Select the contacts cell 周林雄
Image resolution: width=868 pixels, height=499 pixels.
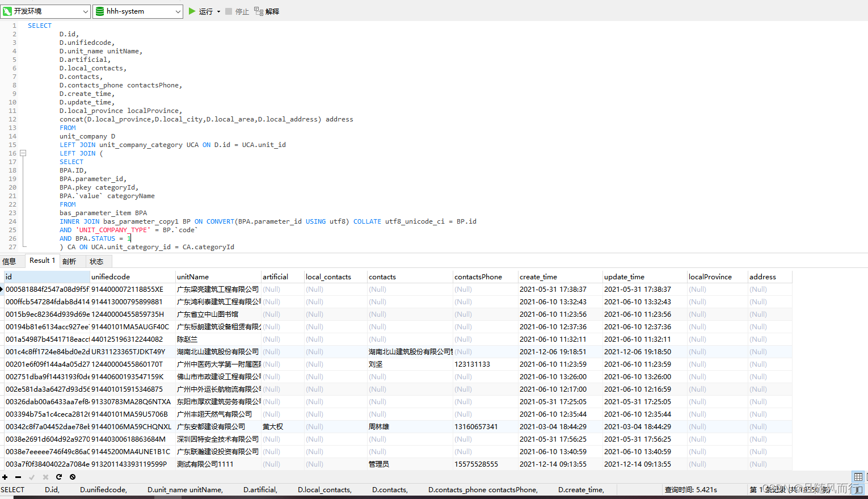(410, 427)
